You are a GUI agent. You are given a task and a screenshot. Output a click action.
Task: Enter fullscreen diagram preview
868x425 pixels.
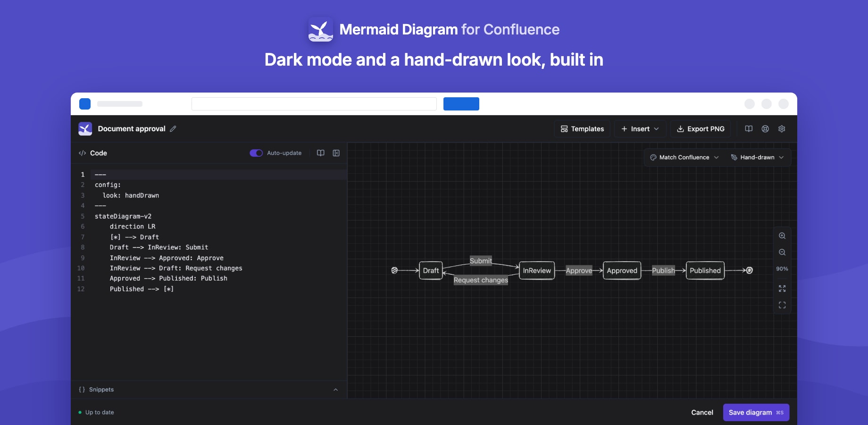tap(782, 305)
